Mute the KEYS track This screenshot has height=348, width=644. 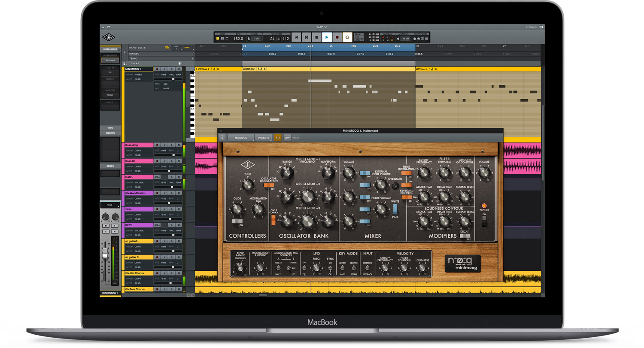tap(179, 225)
